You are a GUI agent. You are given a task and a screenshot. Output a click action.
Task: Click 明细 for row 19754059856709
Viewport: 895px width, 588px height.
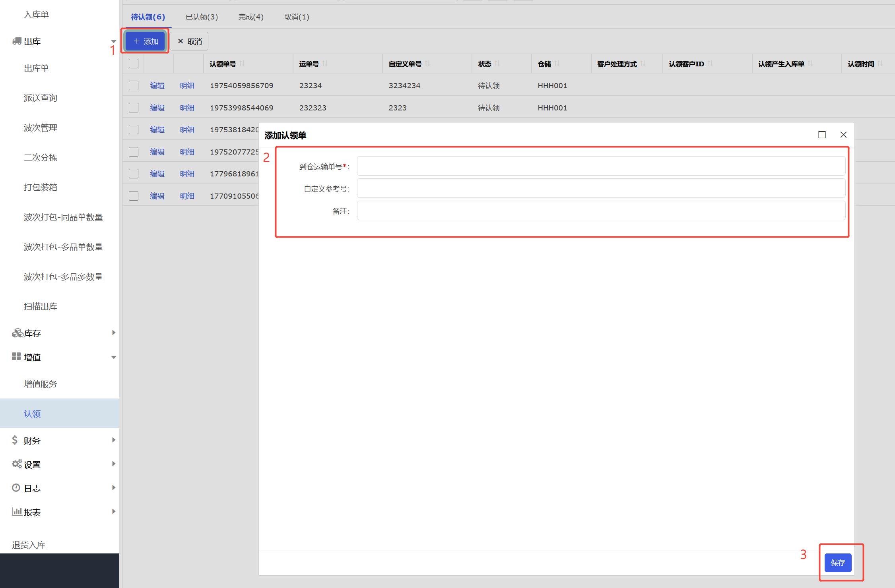[187, 85]
